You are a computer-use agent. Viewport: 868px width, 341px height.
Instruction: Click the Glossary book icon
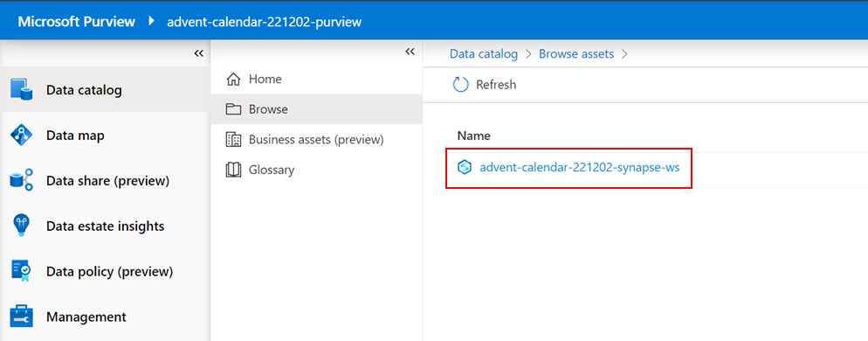[x=234, y=170]
